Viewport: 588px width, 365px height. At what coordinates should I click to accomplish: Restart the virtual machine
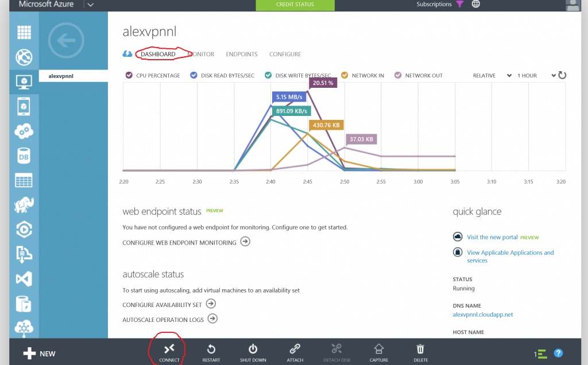point(211,353)
